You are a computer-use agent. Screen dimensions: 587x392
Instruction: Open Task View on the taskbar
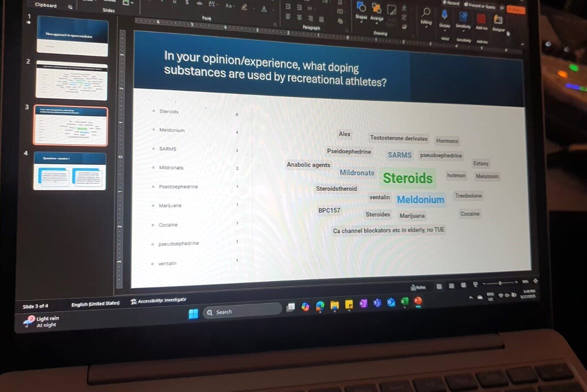pyautogui.click(x=290, y=307)
